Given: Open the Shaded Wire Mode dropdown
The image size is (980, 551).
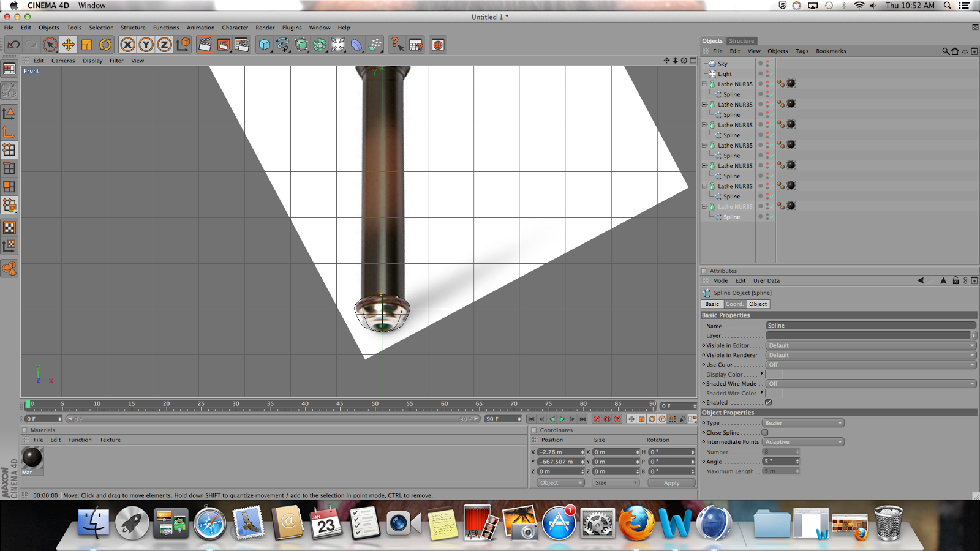Looking at the screenshot, I should tap(870, 384).
